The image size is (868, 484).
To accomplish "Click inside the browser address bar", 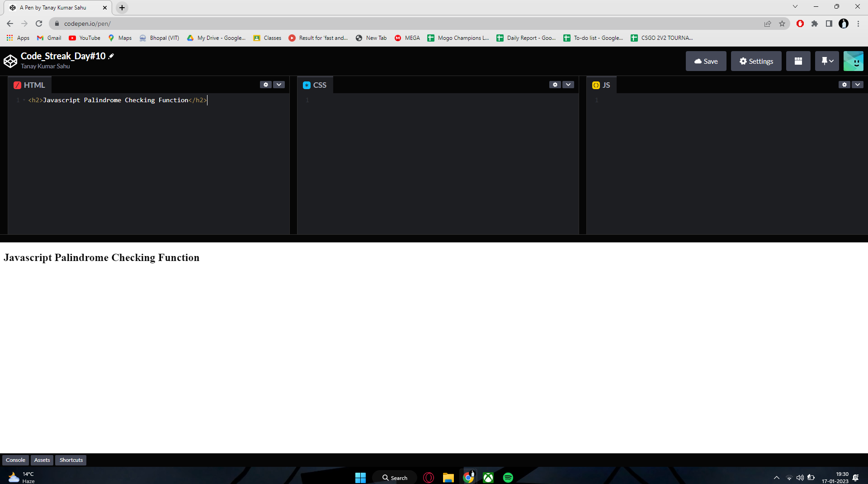I will coord(181,24).
